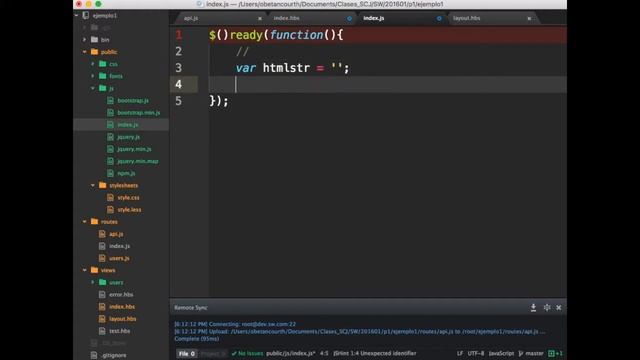This screenshot has height=360, width=640.
Task: Click the bin folder icon
Action: coord(94,40)
